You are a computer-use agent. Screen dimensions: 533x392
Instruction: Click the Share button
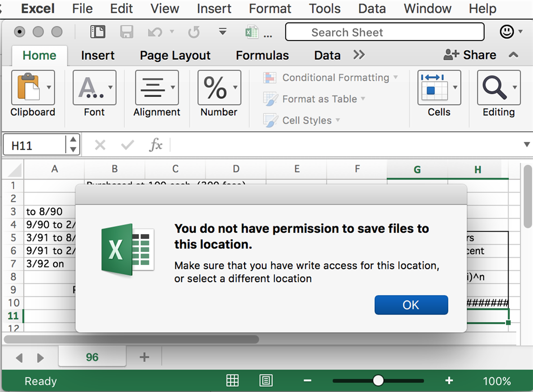[x=470, y=55]
